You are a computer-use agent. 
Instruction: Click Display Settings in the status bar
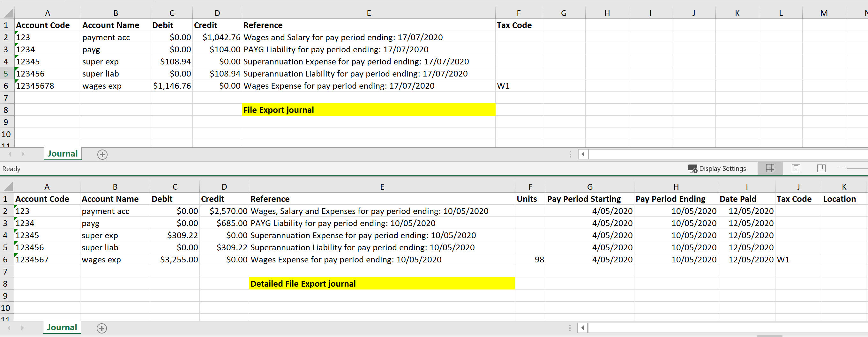point(717,168)
